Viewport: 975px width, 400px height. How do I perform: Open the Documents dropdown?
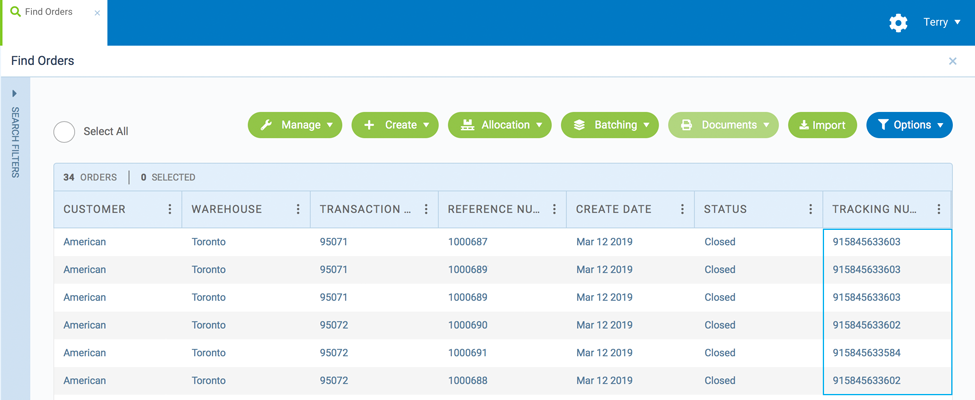tap(723, 125)
